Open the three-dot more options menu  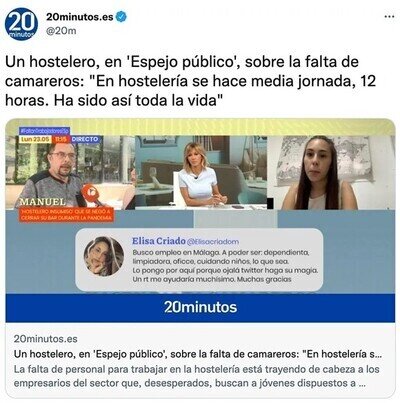pyautogui.click(x=389, y=16)
